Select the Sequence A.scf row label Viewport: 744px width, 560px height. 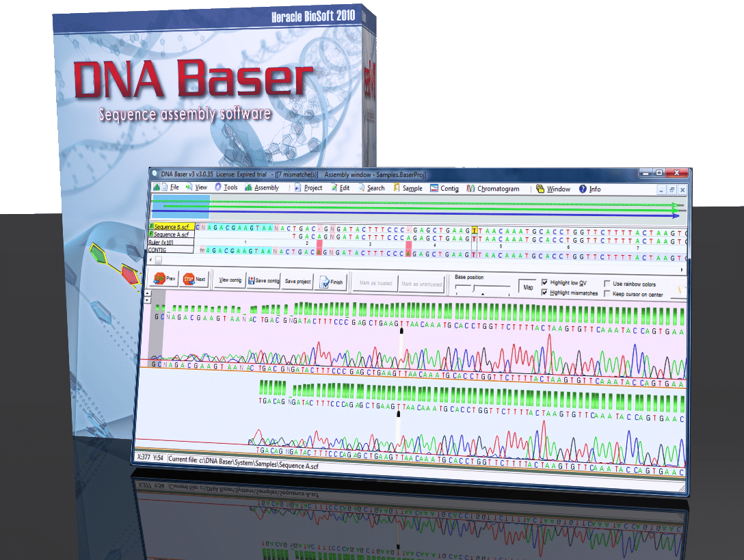click(171, 235)
